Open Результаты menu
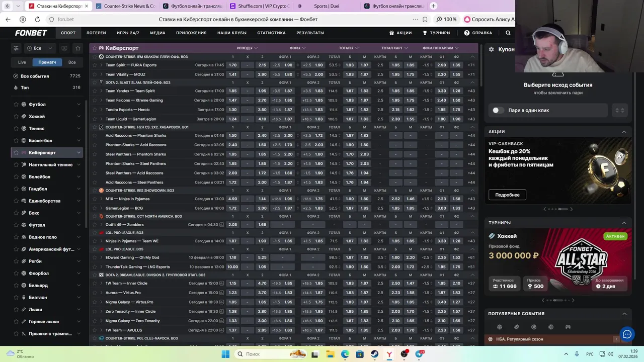 pyautogui.click(x=310, y=33)
